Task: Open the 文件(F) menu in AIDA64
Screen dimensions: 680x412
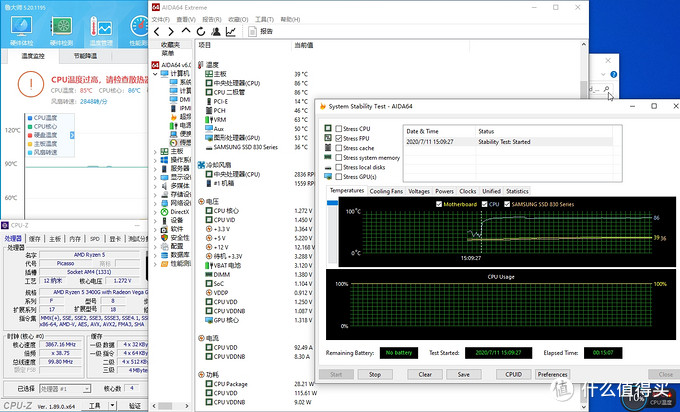Action: pos(160,20)
